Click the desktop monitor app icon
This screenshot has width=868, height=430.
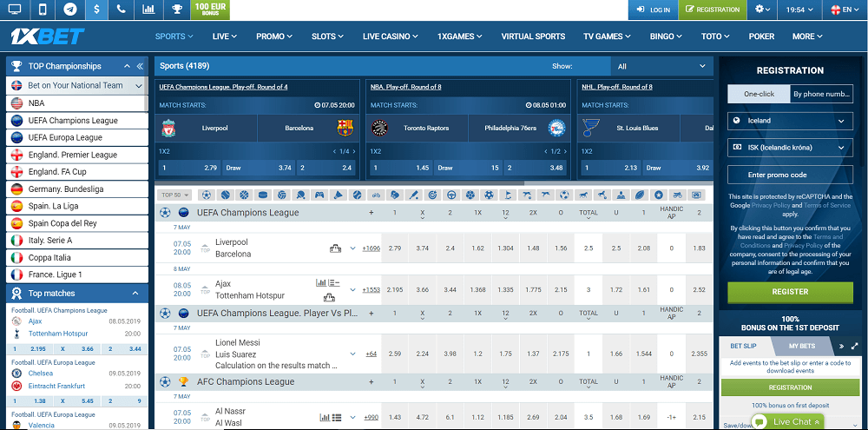(16, 10)
